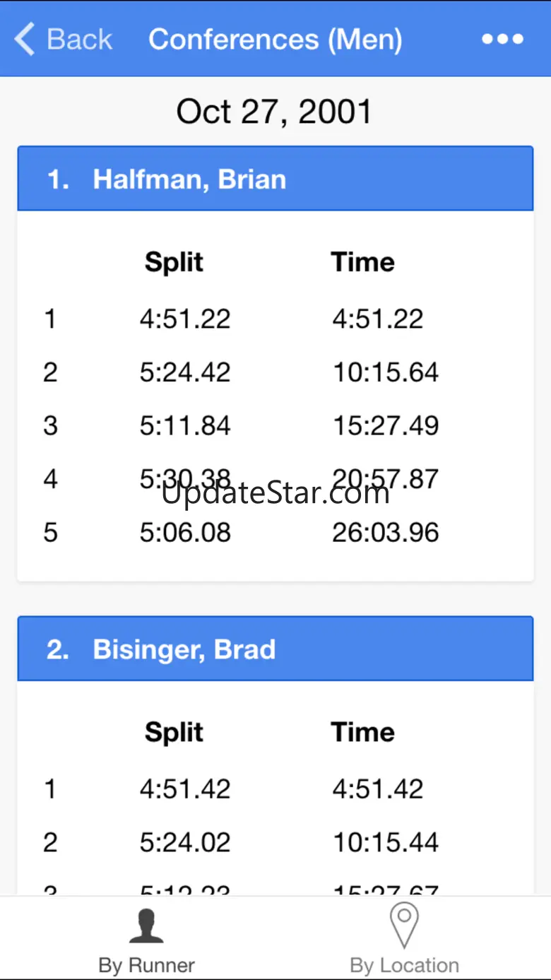Tap the Oct 27, 2001 date heading
Image resolution: width=551 pixels, height=980 pixels.
274,112
